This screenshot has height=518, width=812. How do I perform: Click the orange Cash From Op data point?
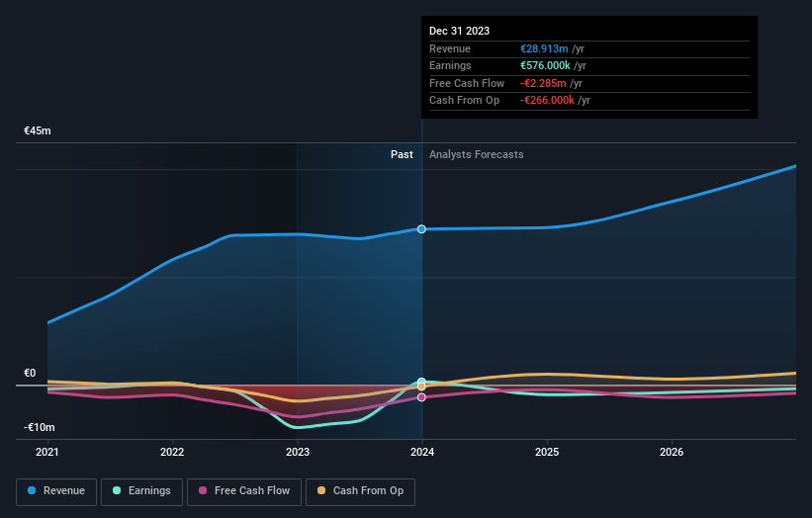tap(421, 387)
